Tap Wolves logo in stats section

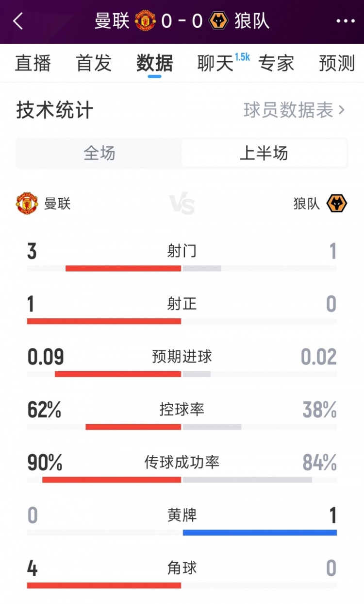337,203
